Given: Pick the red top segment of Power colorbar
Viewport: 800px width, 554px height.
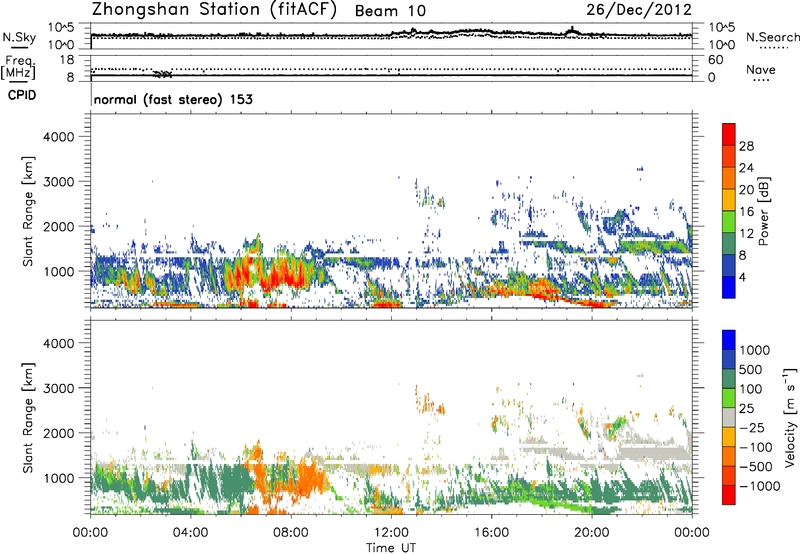Looking at the screenshot, I should pos(729,135).
